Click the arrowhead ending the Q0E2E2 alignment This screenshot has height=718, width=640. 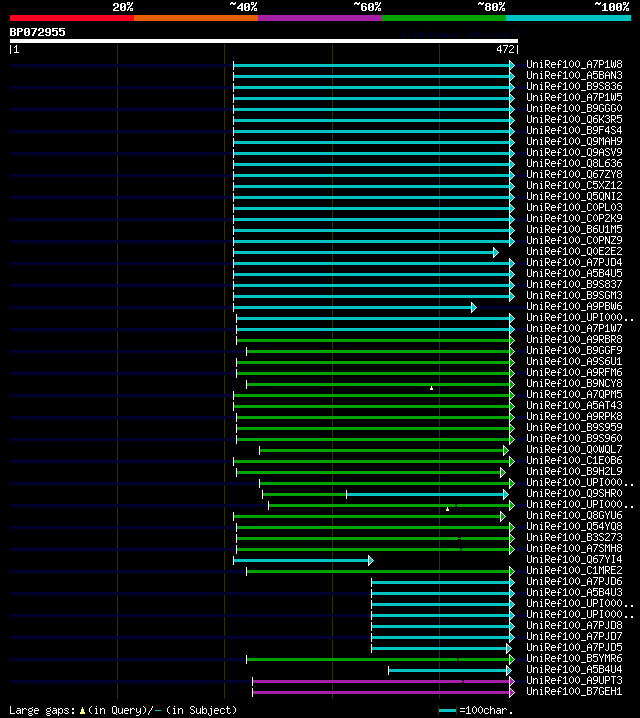pyautogui.click(x=496, y=252)
